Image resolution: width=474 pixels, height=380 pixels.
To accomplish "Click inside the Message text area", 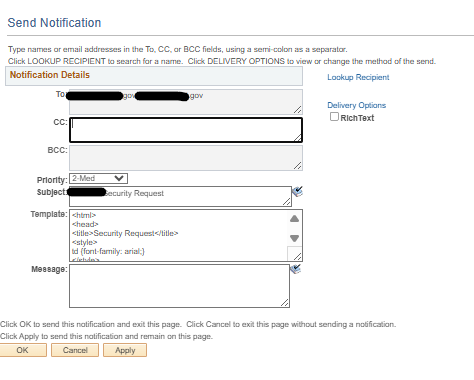I will point(179,286).
